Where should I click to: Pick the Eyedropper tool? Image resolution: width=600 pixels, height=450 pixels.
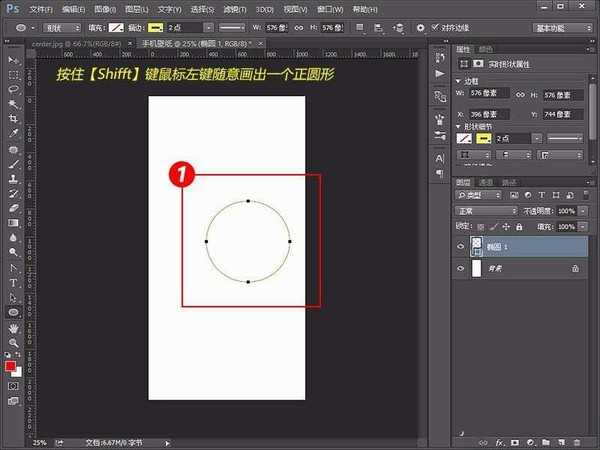14,133
